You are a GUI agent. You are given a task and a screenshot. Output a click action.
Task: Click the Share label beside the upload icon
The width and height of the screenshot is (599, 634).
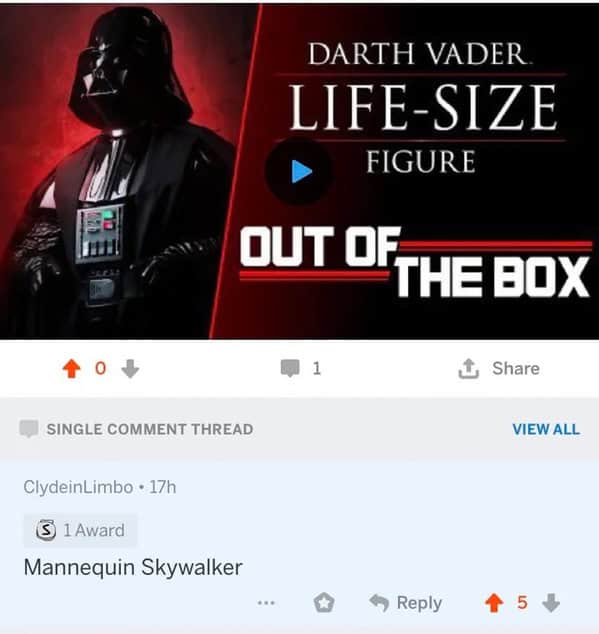point(516,368)
